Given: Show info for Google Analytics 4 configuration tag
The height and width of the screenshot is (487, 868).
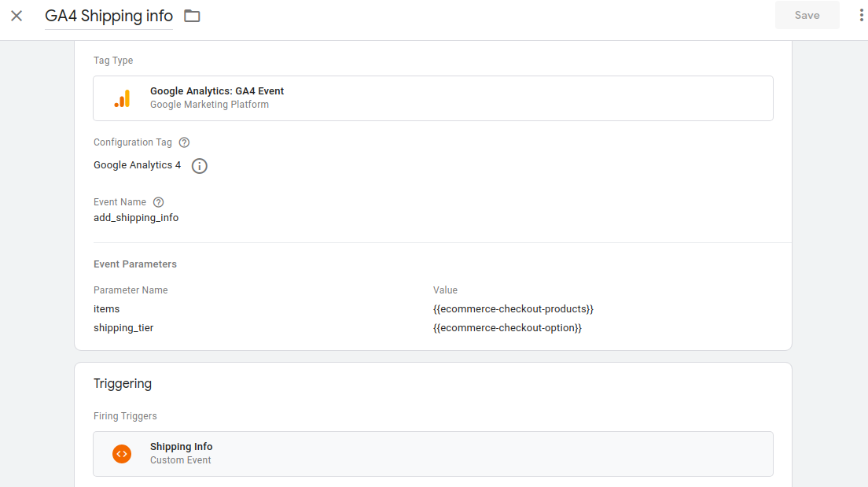Looking at the screenshot, I should (200, 166).
